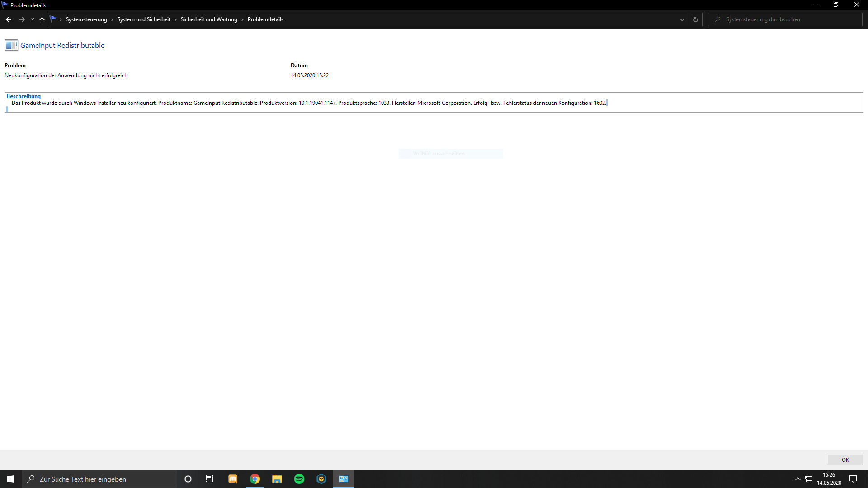The width and height of the screenshot is (868, 488).
Task: Click the OK button
Action: point(845,460)
